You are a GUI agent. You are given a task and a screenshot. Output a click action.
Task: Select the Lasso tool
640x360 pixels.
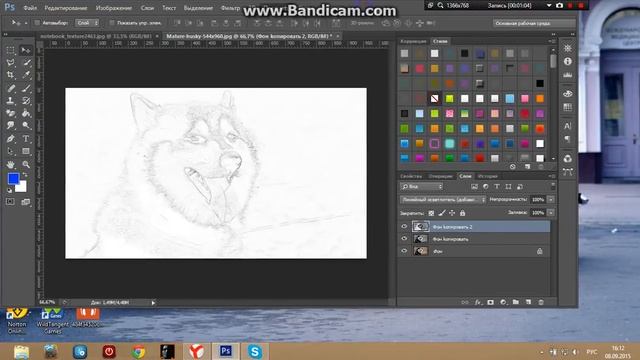point(10,63)
